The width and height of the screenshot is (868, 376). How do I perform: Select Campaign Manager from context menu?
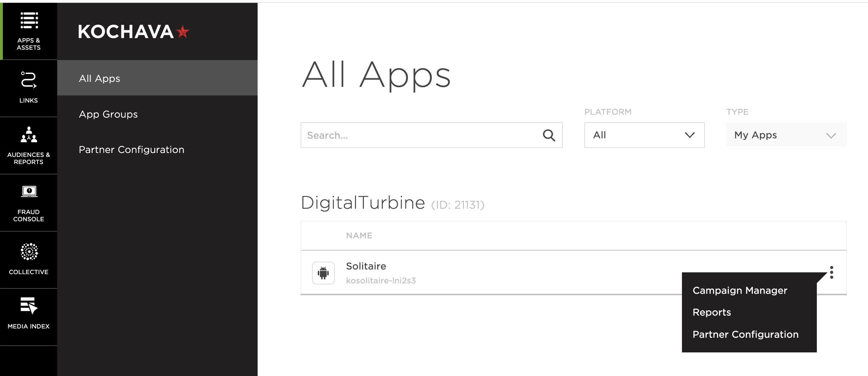(x=739, y=290)
